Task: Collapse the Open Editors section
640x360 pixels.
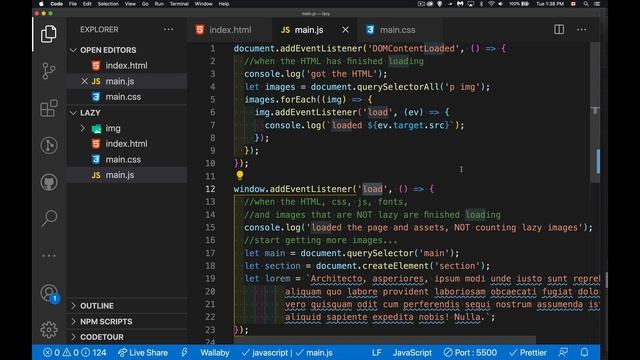Action: (x=127, y=50)
